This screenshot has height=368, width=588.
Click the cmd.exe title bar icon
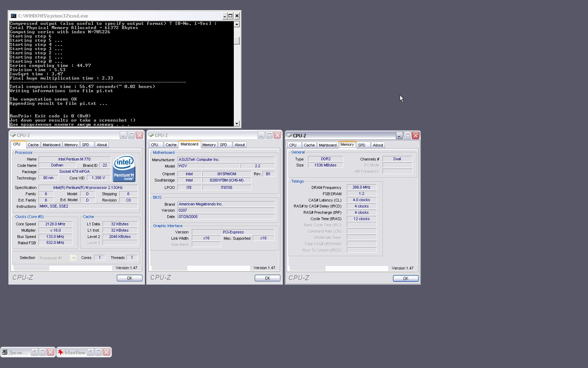[x=13, y=16]
